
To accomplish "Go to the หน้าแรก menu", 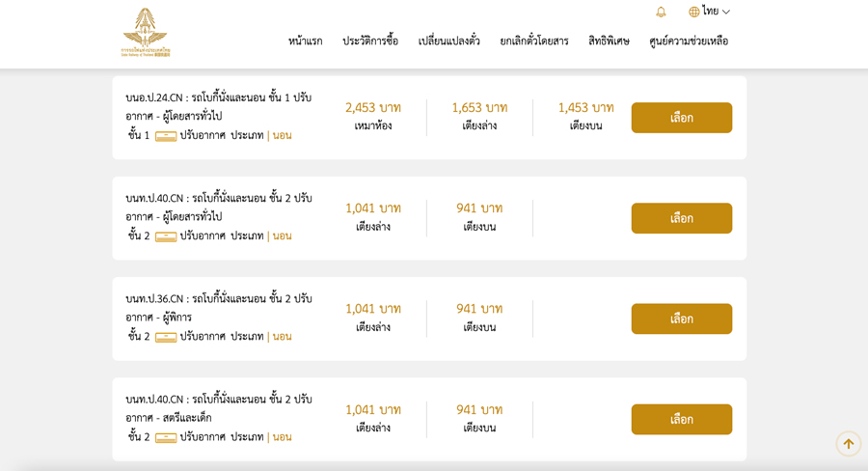I will [305, 41].
